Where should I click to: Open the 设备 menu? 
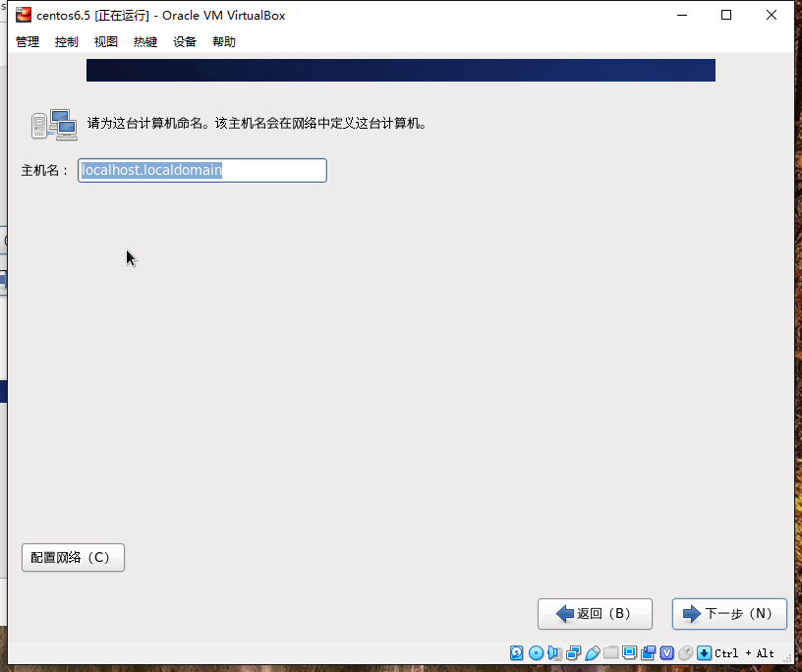pyautogui.click(x=184, y=41)
